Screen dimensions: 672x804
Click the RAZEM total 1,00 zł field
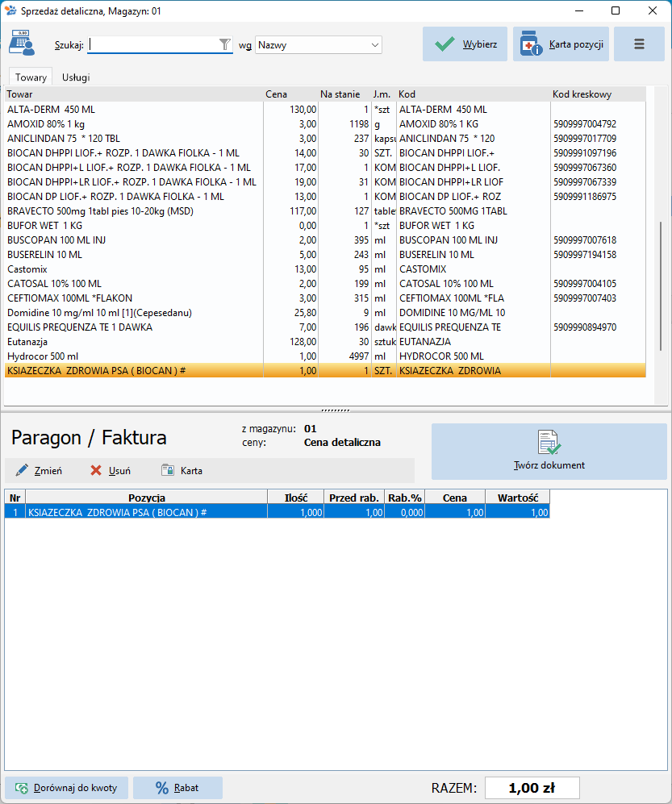[532, 788]
